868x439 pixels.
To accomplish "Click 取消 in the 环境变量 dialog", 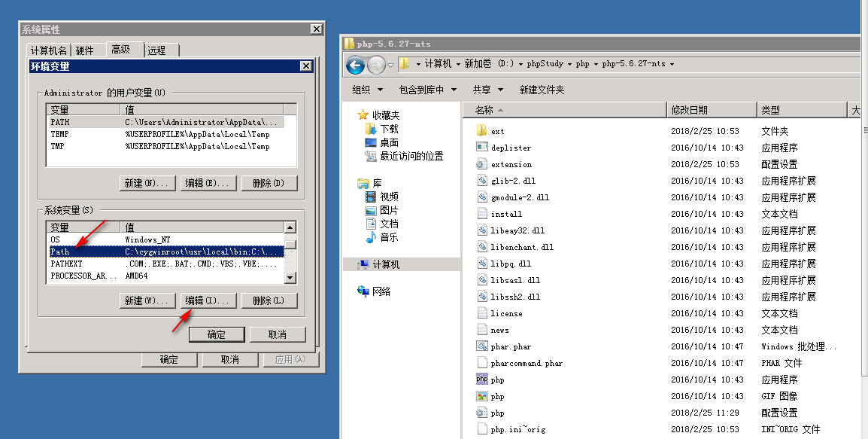I will point(278,335).
